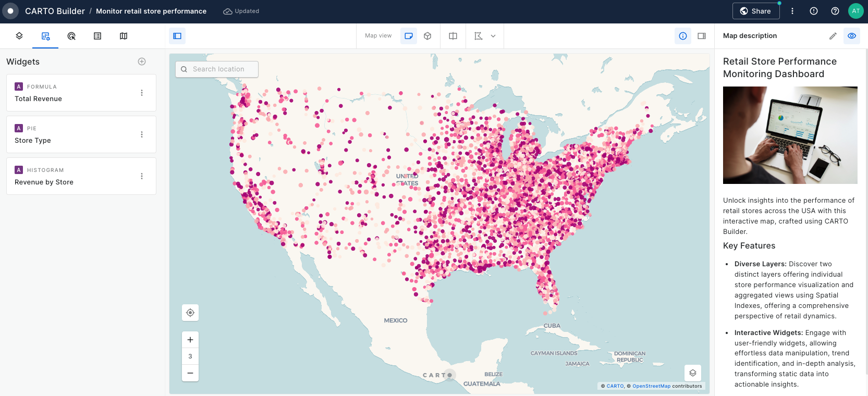Image resolution: width=868 pixels, height=396 pixels.
Task: Edit map description with pencil icon
Action: tap(833, 36)
